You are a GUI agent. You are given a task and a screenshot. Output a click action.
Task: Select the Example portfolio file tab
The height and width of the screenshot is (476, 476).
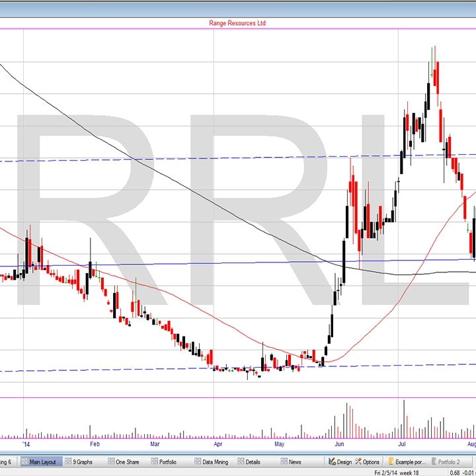click(407, 461)
